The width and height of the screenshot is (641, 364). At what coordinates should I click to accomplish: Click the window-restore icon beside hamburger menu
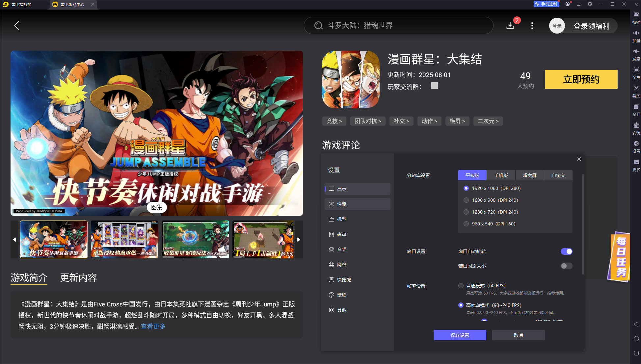(x=590, y=4)
